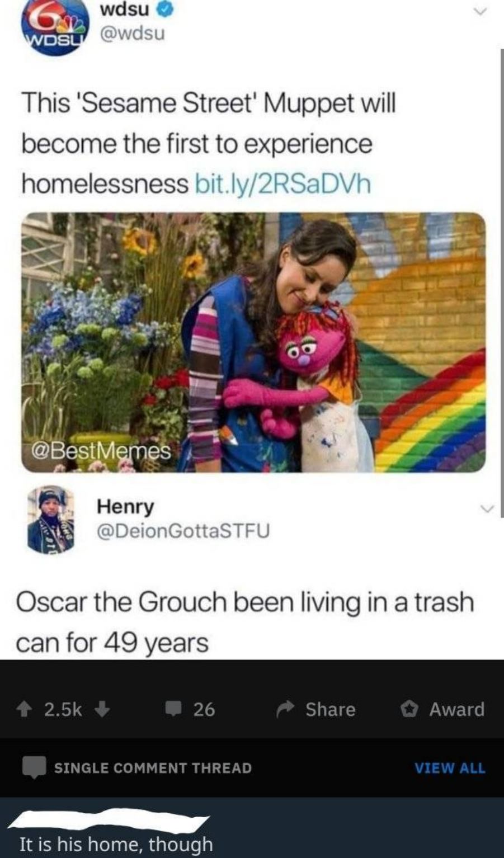Click the Henry display name
This screenshot has height=858, width=504.
(x=125, y=507)
